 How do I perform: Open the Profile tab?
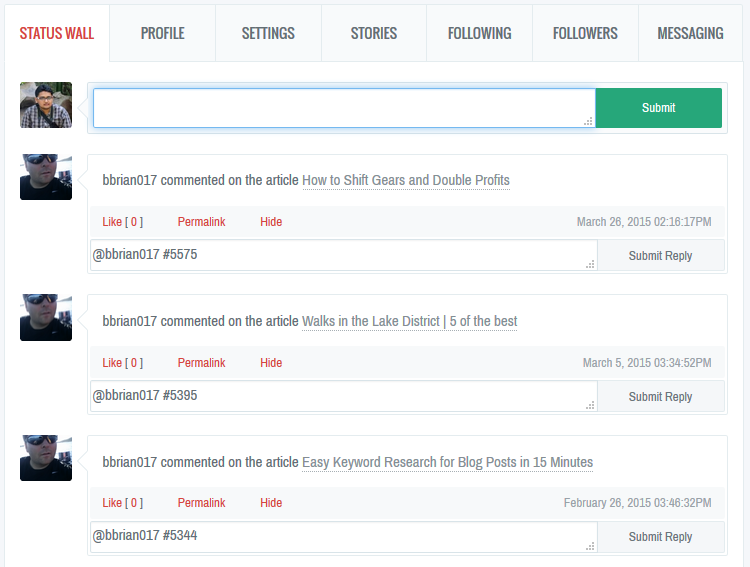162,33
